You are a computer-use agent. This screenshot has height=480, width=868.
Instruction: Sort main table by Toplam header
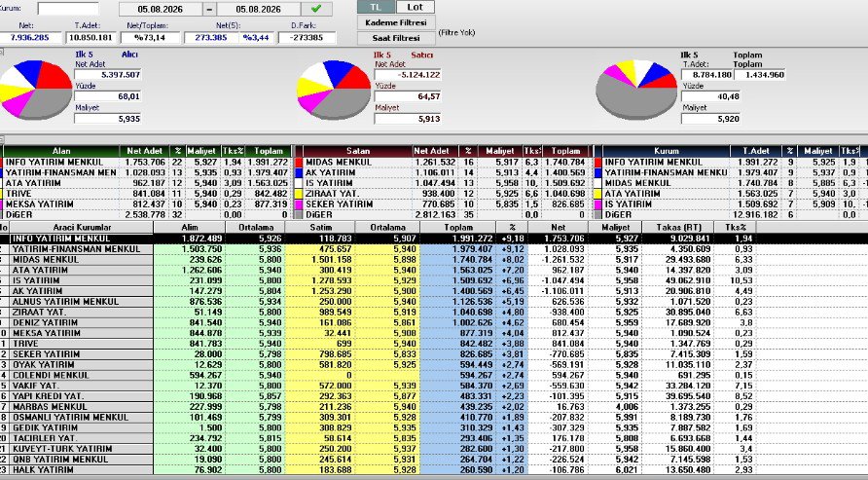point(457,228)
